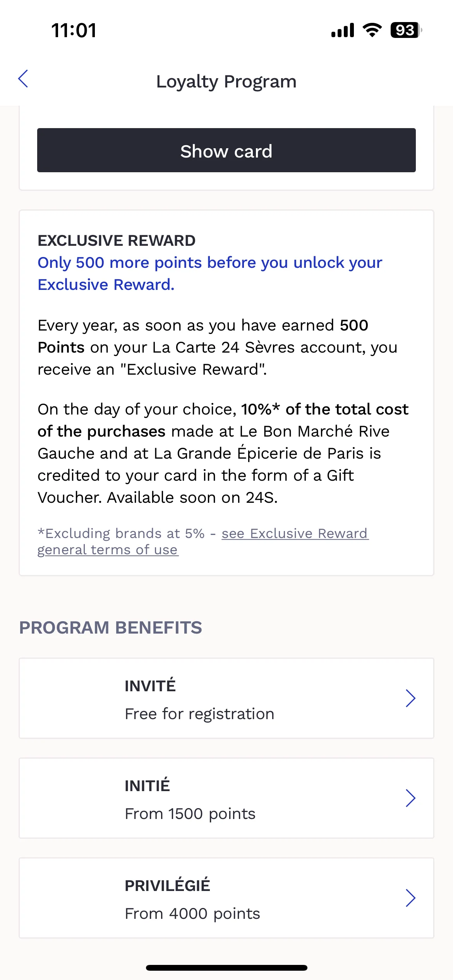This screenshot has width=453, height=980.
Task: Open Exclusive Reward general terms of use
Action: pyautogui.click(x=203, y=541)
